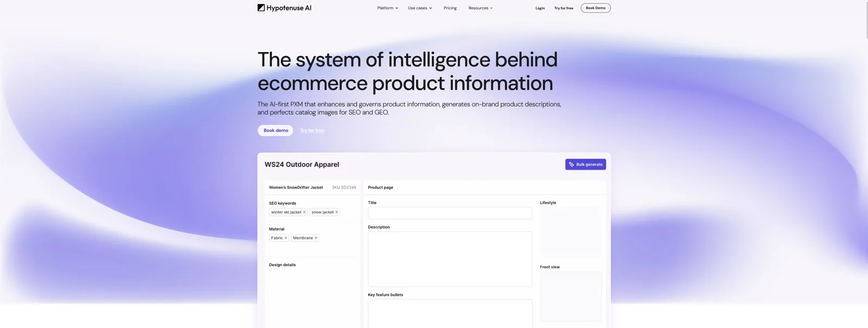Click the Key feature bullets text area

[x=450, y=313]
